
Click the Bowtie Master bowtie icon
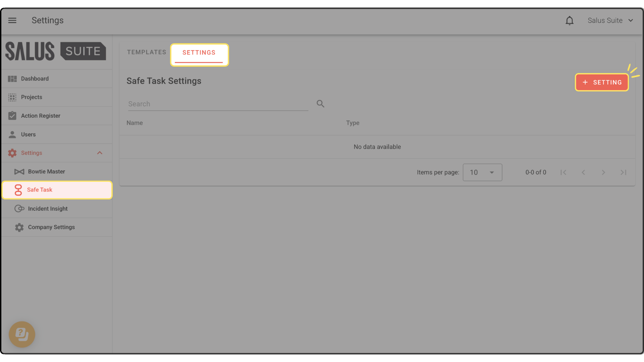[19, 172]
